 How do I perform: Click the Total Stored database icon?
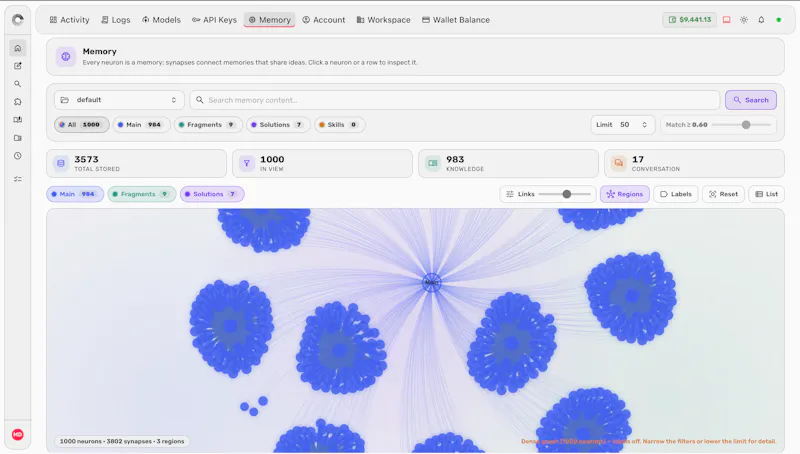pyautogui.click(x=61, y=163)
